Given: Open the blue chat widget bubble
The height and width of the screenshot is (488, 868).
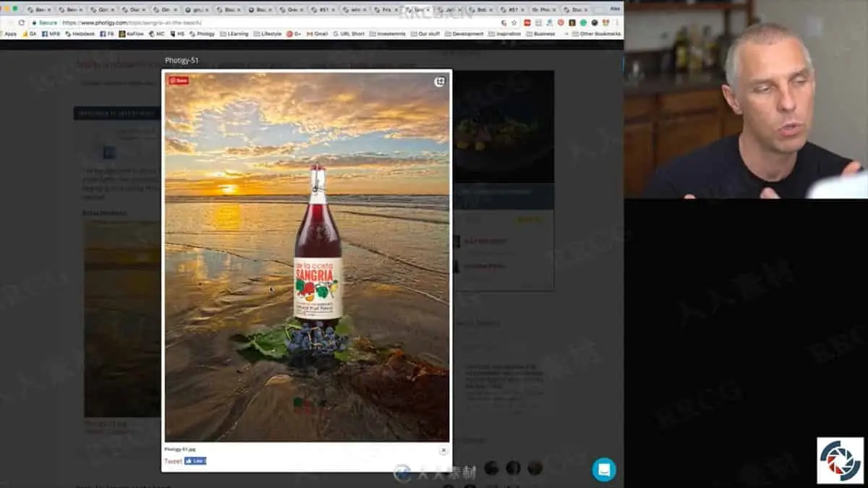Looking at the screenshot, I should point(604,469).
